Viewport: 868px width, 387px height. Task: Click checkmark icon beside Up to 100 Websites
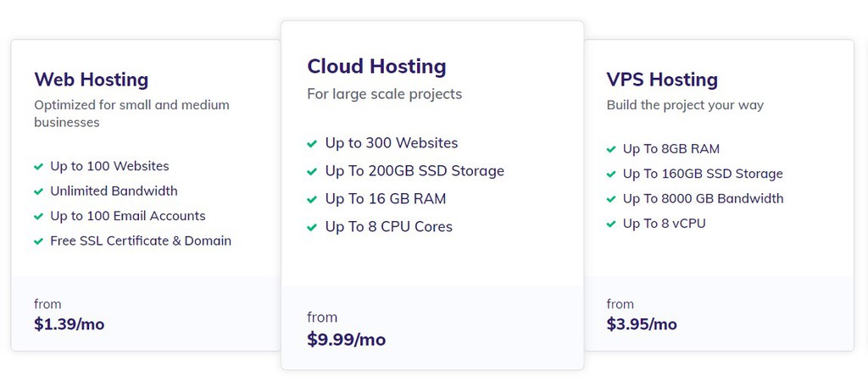(x=38, y=167)
